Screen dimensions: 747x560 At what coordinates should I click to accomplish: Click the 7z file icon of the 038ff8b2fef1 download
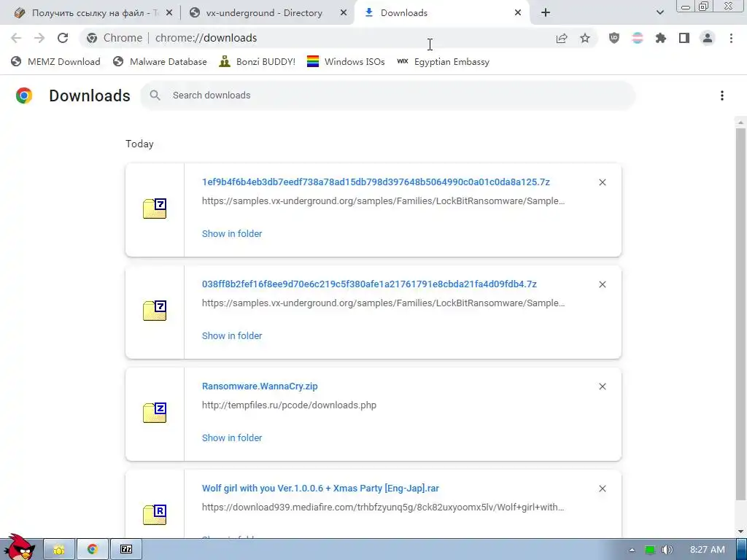155,311
